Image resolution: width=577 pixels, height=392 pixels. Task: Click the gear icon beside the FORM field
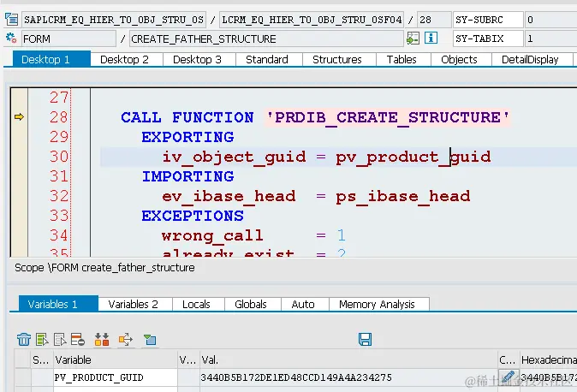11,38
